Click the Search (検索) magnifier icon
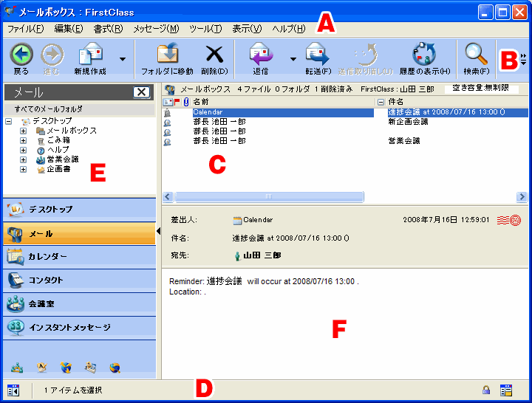 point(476,54)
